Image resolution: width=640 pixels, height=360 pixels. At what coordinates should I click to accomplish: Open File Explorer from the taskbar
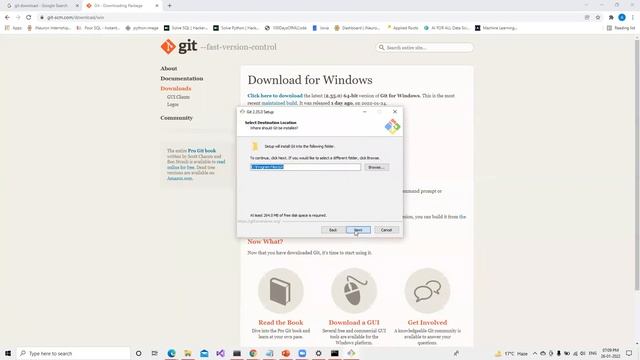[188, 353]
